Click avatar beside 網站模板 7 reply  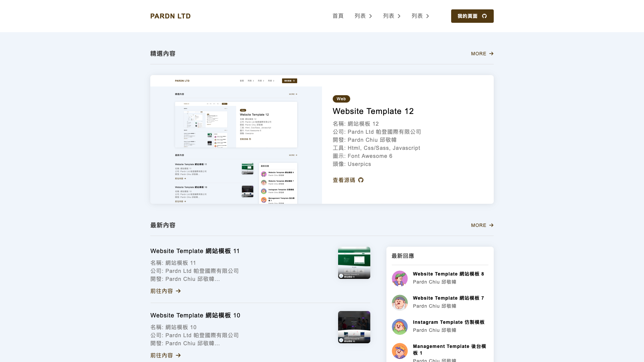coord(400,302)
